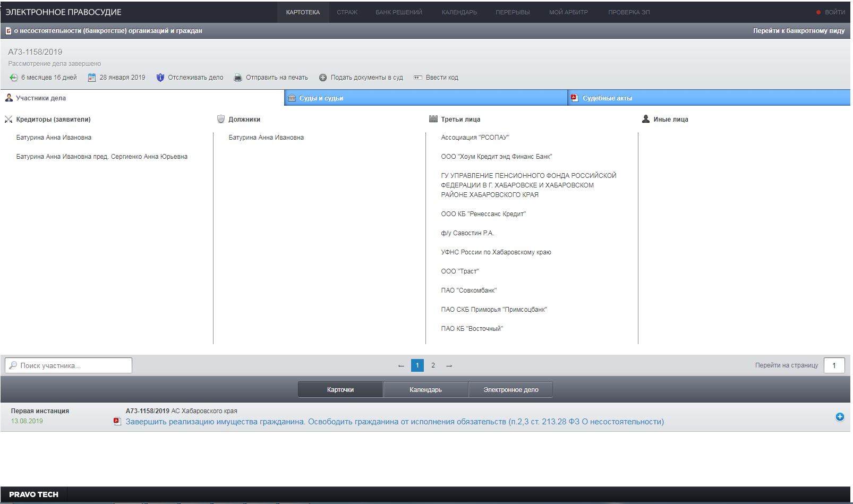The height and width of the screenshot is (504, 853).
Task: Go to previous page with left arrow
Action: click(x=401, y=365)
